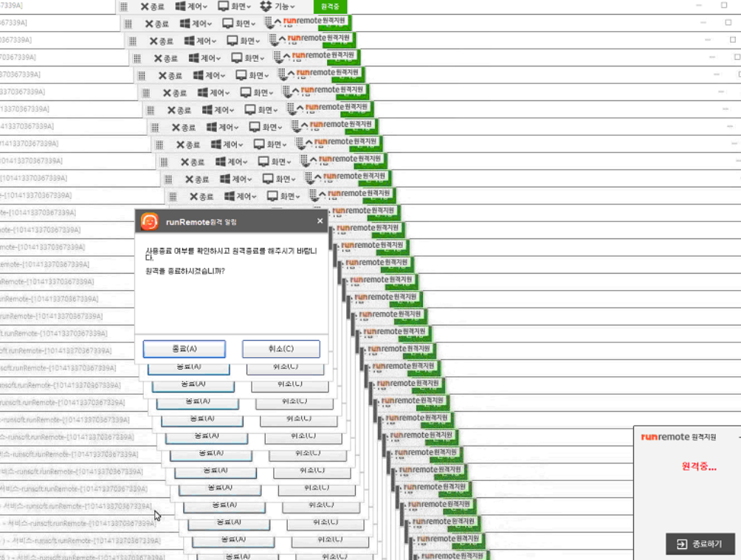Click the grip handle on topmost toolbar
The height and width of the screenshot is (560, 741).
click(x=123, y=7)
